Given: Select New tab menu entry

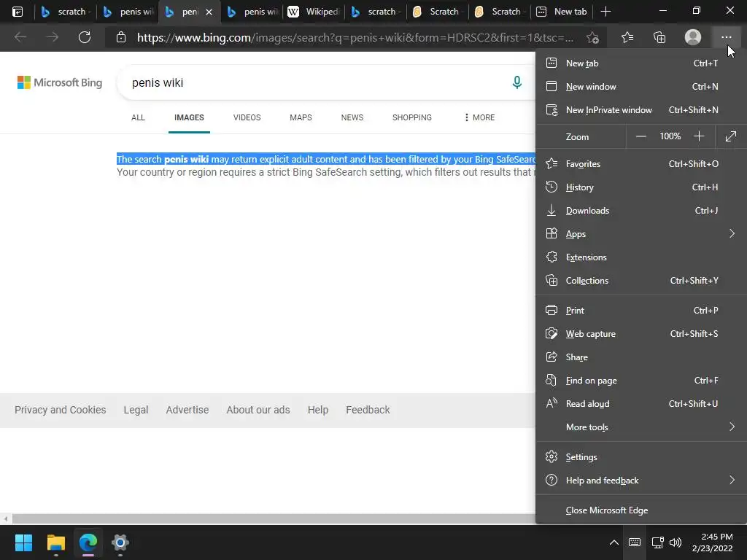Looking at the screenshot, I should click(x=640, y=63).
